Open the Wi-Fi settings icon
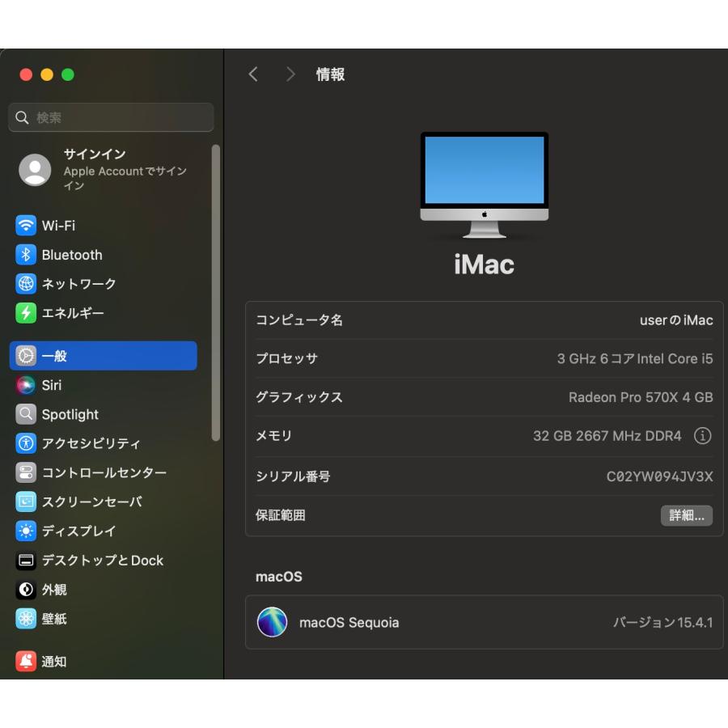The width and height of the screenshot is (728, 728). coord(22,226)
